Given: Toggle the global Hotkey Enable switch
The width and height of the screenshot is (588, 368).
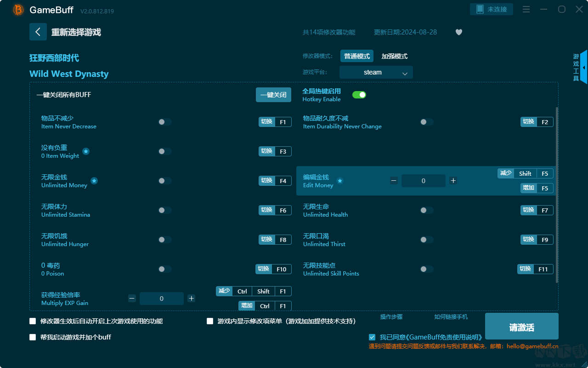Looking at the screenshot, I should (359, 95).
